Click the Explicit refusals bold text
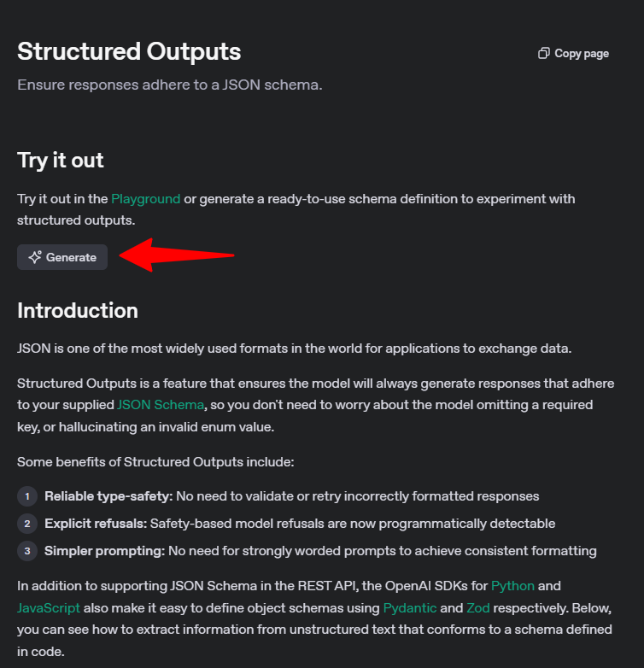This screenshot has height=668, width=644. 96,524
